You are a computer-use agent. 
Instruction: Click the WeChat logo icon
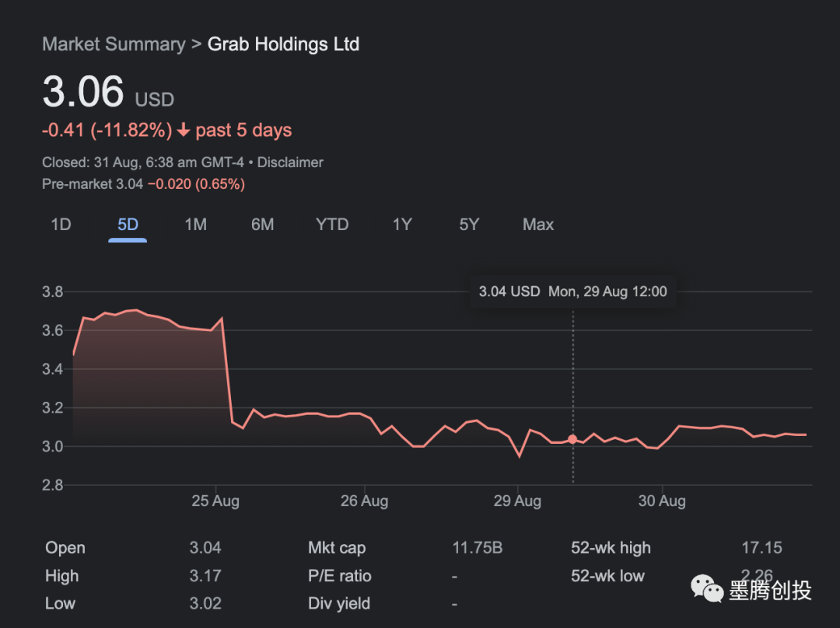tap(707, 590)
